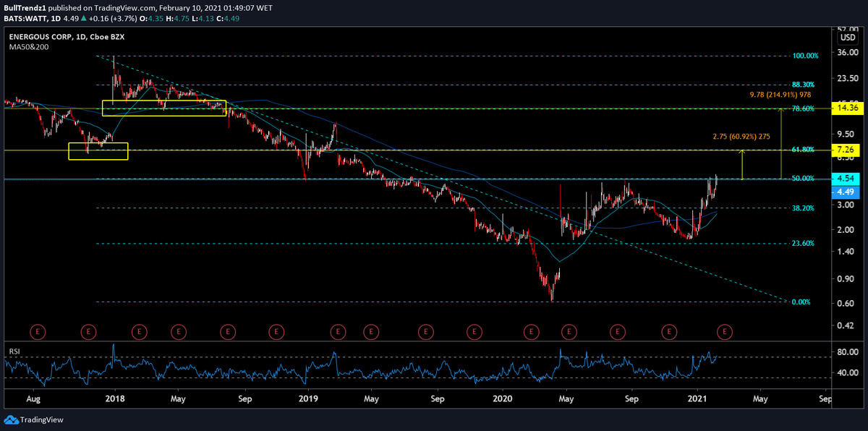Click the 61.80% Fibonacci level label

(x=804, y=150)
